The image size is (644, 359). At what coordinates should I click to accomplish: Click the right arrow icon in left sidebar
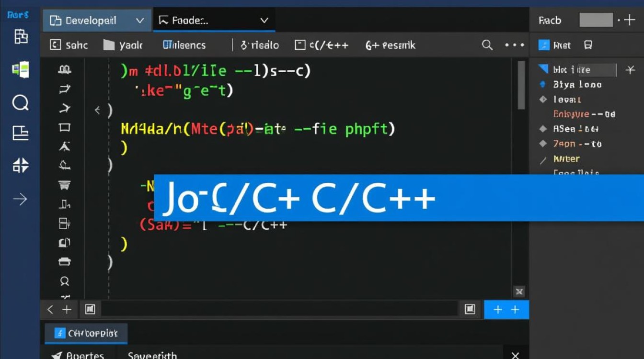click(x=20, y=199)
